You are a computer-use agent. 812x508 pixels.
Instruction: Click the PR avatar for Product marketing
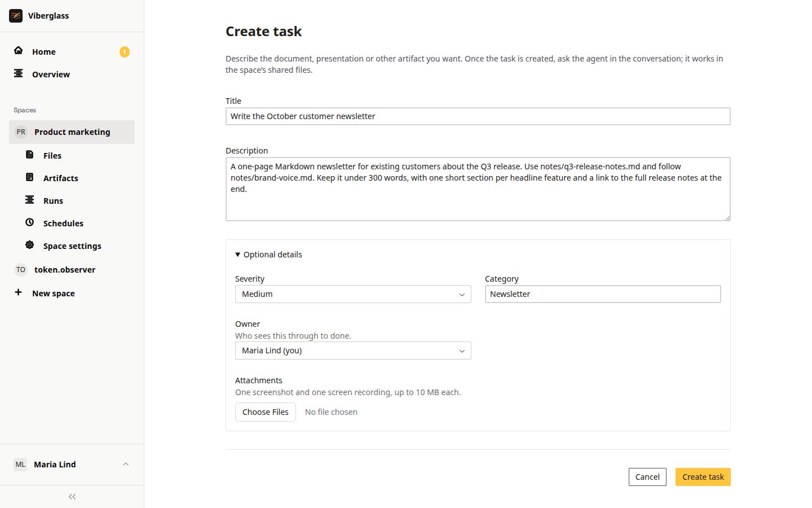click(x=21, y=132)
